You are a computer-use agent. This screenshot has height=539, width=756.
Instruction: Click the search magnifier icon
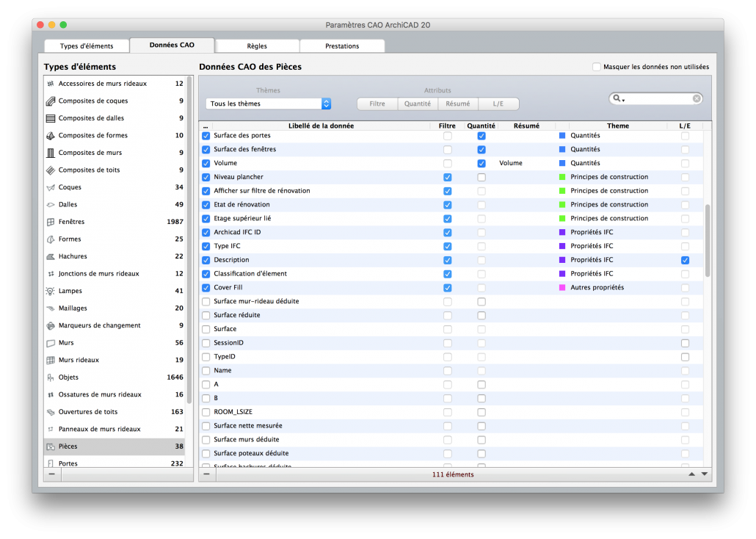tap(617, 98)
